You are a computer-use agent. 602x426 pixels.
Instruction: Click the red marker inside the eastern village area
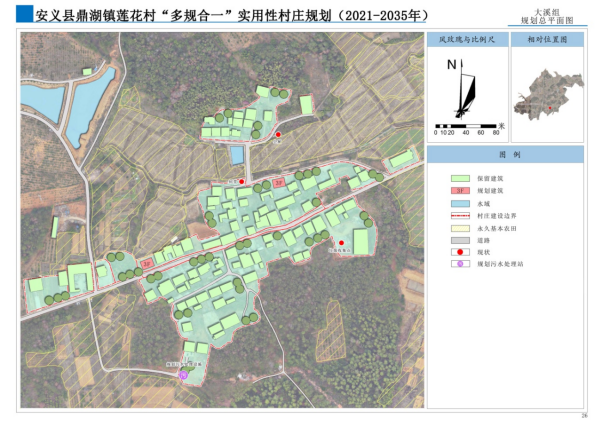pos(341,244)
